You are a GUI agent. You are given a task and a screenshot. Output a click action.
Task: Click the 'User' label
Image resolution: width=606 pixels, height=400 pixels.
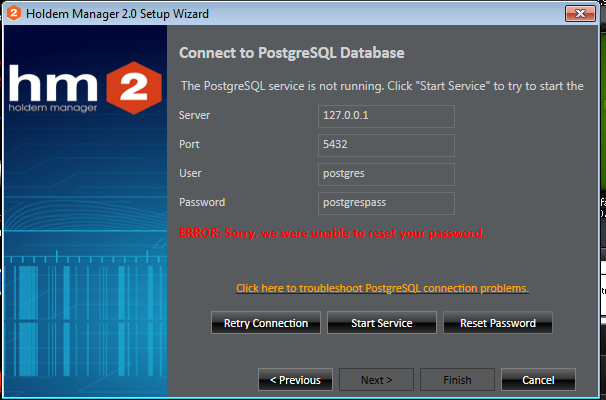(190, 173)
